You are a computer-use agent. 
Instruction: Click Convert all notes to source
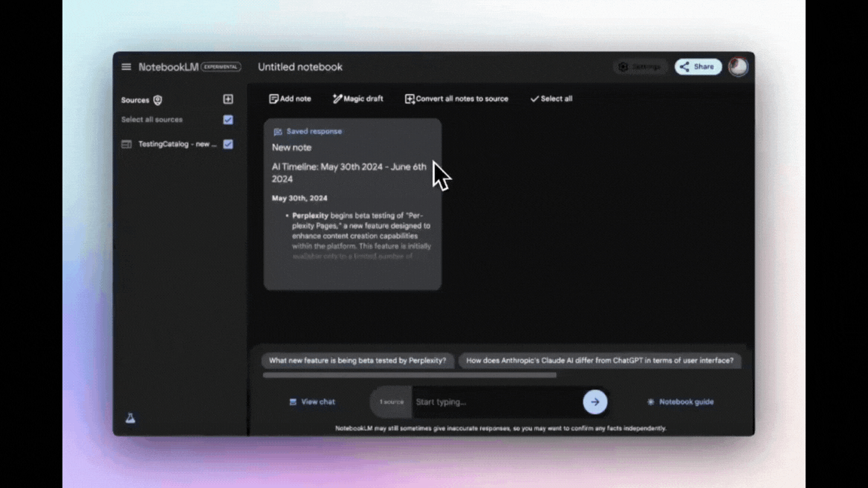pyautogui.click(x=456, y=99)
